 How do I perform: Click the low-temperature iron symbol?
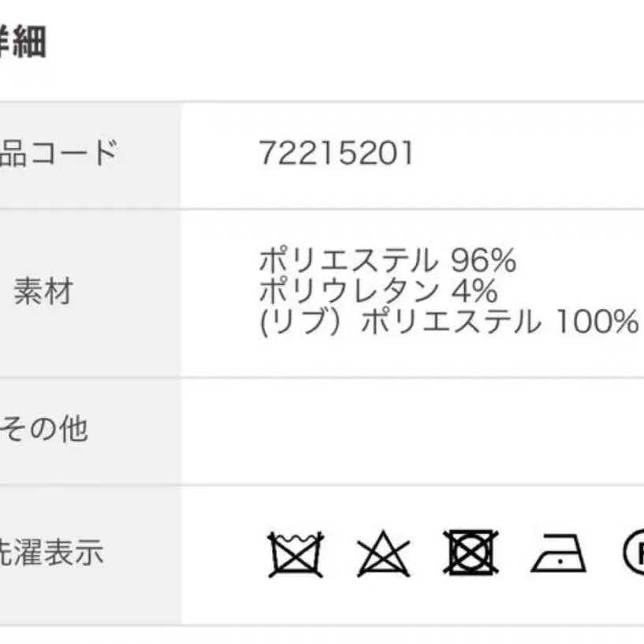click(559, 553)
